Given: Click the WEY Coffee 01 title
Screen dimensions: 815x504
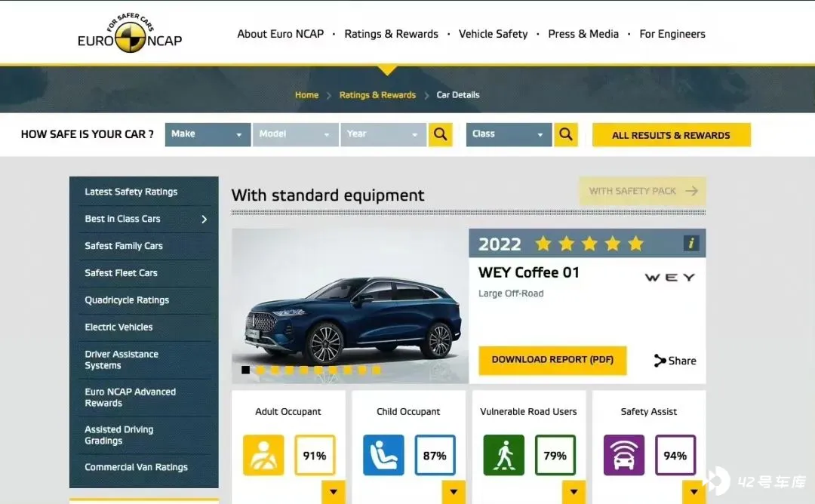Looking at the screenshot, I should coord(528,273).
